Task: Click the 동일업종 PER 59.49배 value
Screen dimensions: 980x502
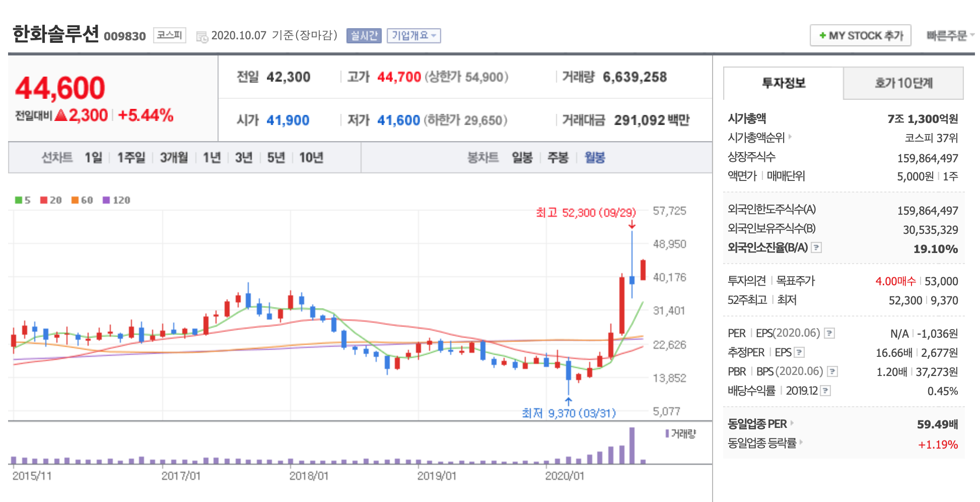Action: point(937,424)
